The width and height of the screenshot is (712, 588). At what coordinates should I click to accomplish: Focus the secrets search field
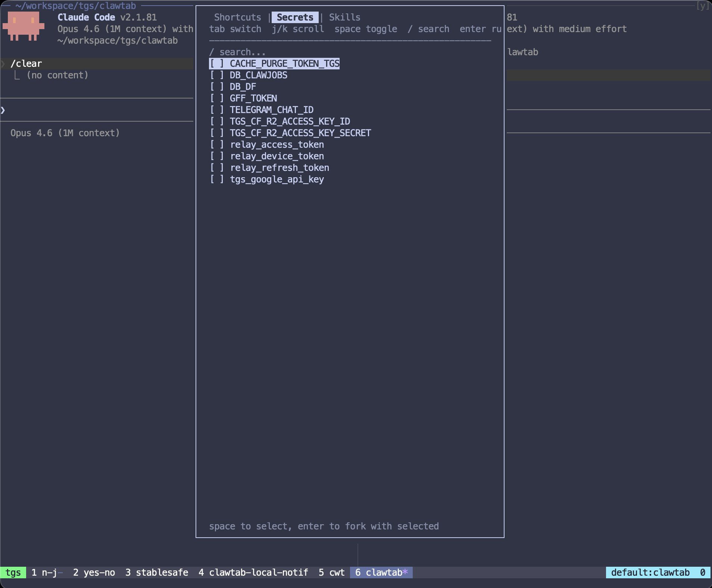pyautogui.click(x=242, y=52)
